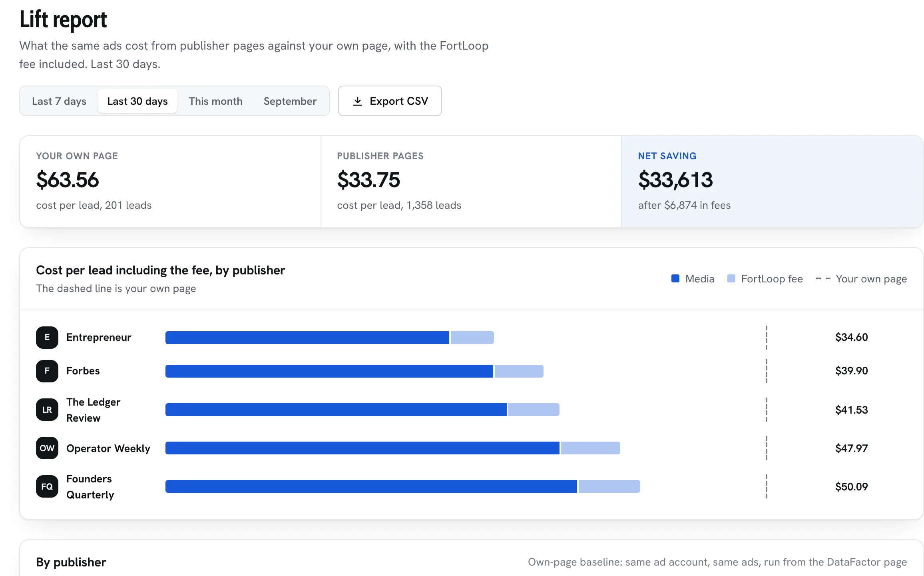Screen dimensions: 924x576
Task: Click the By publisher section heading
Action: [x=71, y=562]
